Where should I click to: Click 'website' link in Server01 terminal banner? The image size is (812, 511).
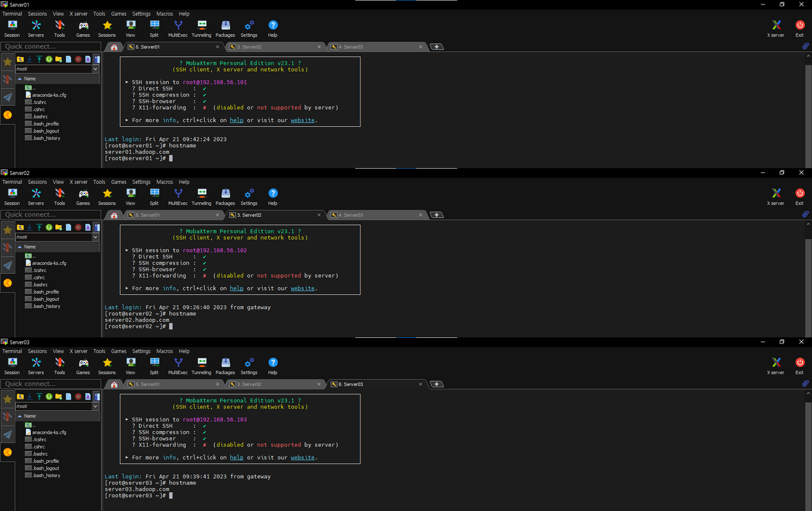tap(303, 120)
